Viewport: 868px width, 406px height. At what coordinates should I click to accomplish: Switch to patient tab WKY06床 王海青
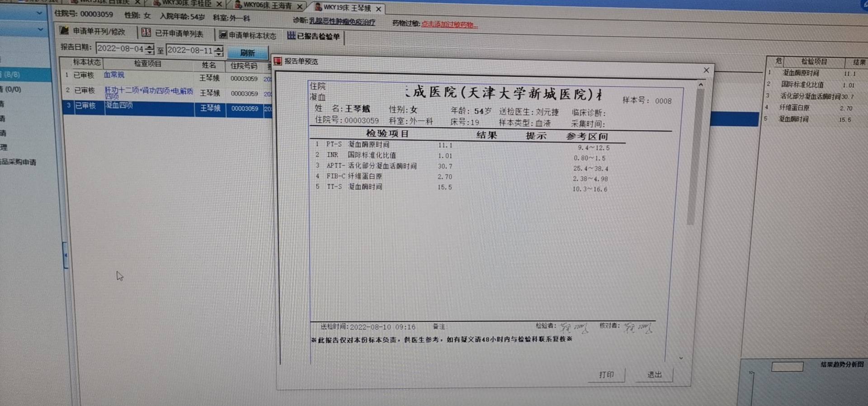click(x=268, y=5)
